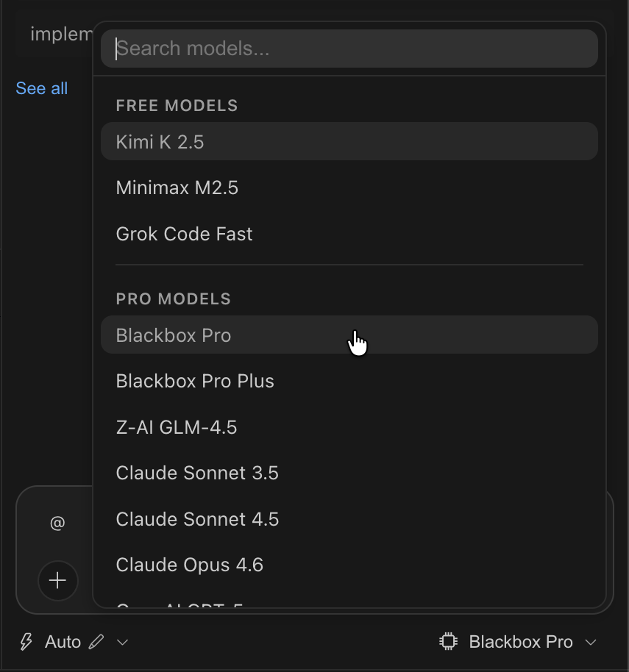The width and height of the screenshot is (629, 672).
Task: Select Blackbox Pro in Pro Models
Action: (174, 335)
